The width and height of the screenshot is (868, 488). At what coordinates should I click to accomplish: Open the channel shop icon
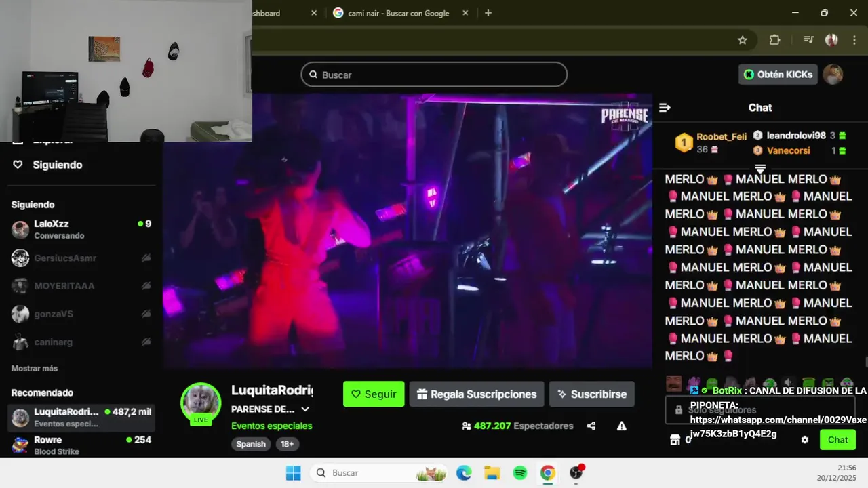pyautogui.click(x=675, y=440)
